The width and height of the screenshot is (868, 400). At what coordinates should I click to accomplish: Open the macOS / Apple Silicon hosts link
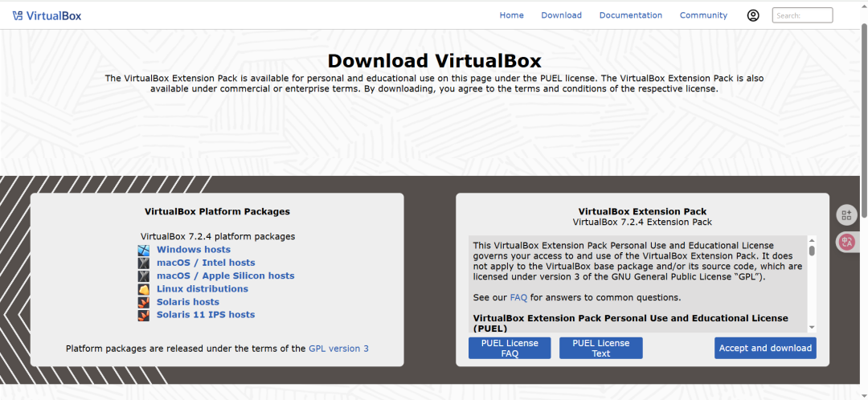click(x=225, y=276)
